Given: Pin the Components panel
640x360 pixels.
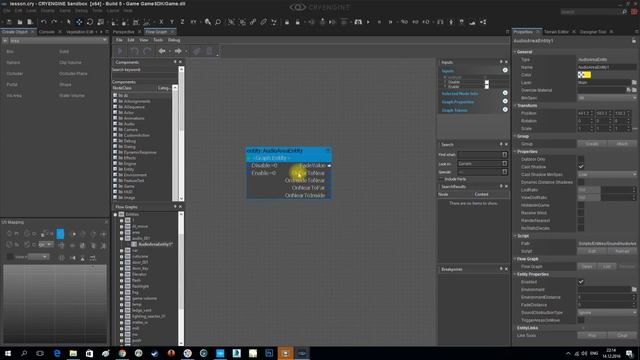Looking at the screenshot, I should [175, 62].
